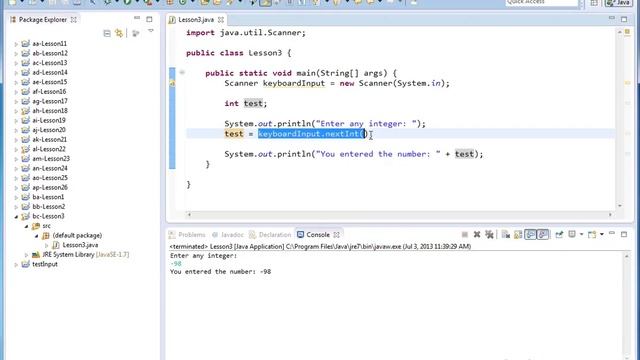Click the Display Selected Console icon
This screenshot has width=640, height=360.
pos(572,234)
